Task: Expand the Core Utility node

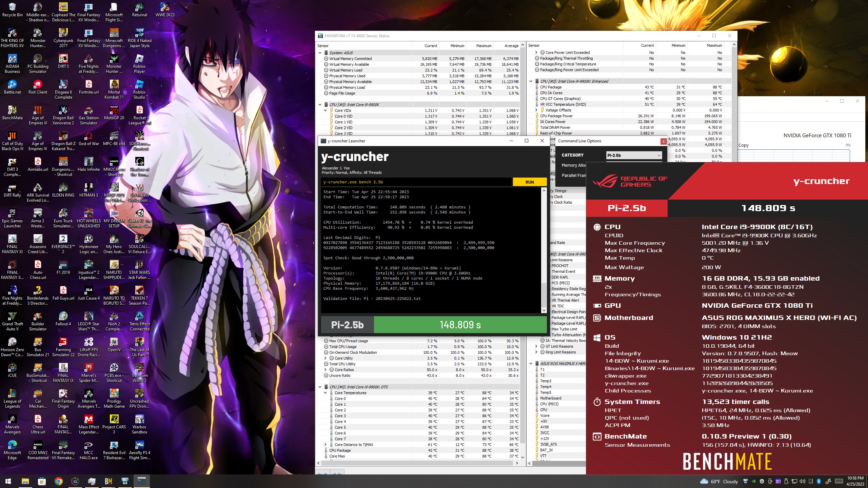Action: pos(325,358)
